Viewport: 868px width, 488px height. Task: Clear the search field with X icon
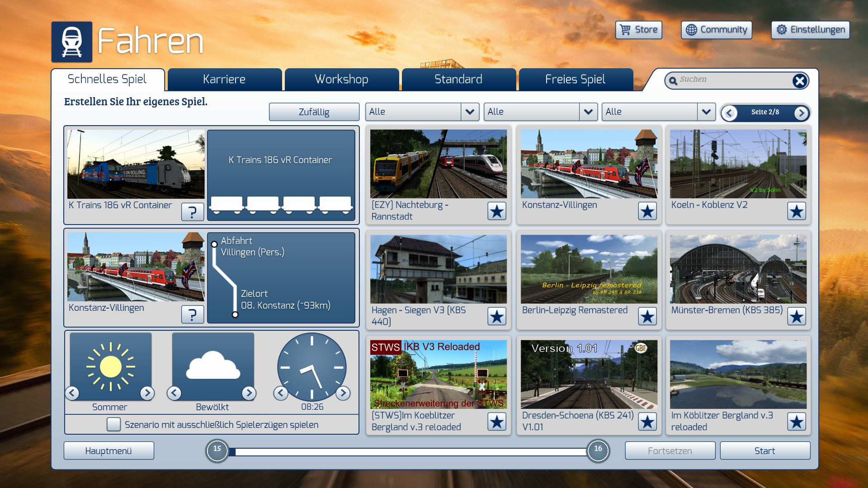[x=799, y=81]
